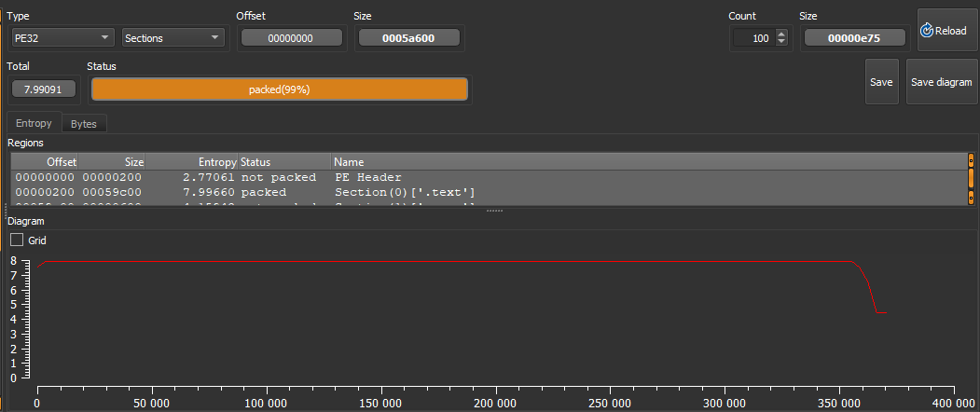980x412 pixels.
Task: Click the Offset field showing 00000000
Action: (291, 38)
